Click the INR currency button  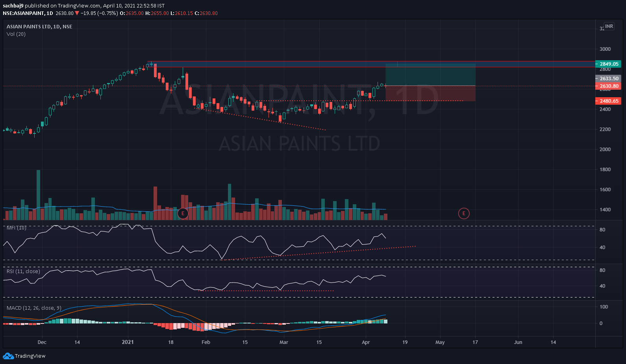tap(609, 26)
